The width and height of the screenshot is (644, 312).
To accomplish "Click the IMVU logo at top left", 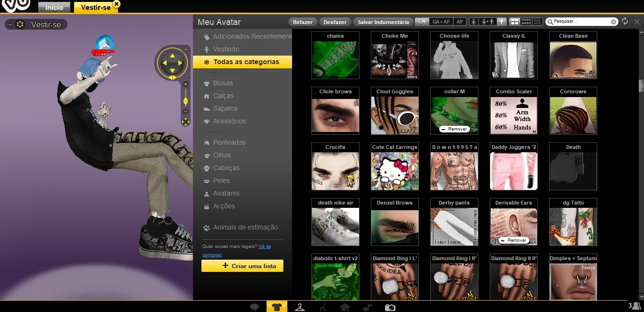I will point(16,6).
